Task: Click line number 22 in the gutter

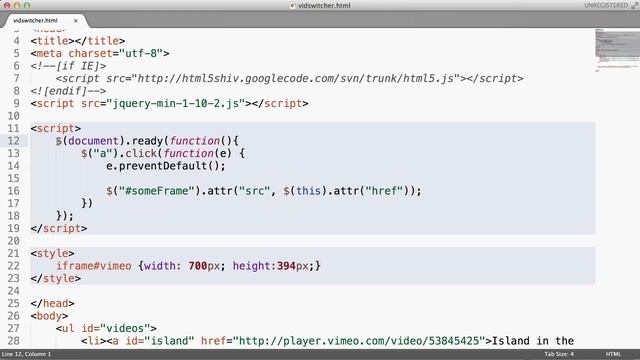Action: pos(13,266)
